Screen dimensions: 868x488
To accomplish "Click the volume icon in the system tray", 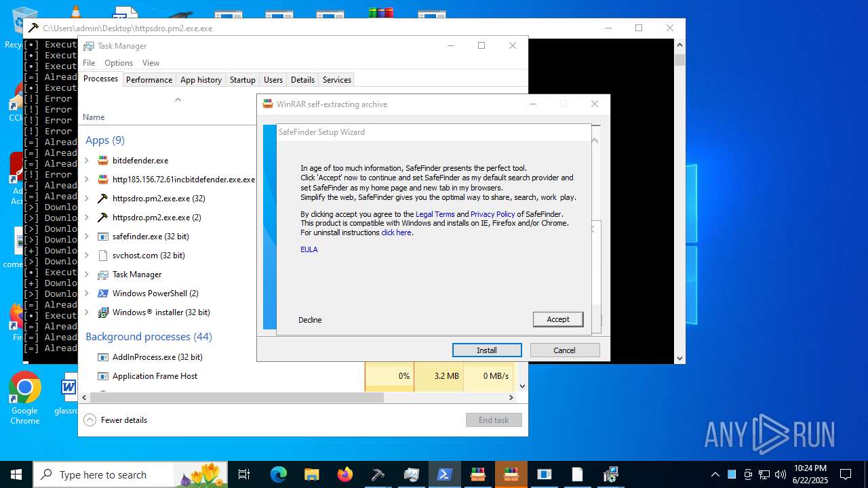I will (x=781, y=474).
